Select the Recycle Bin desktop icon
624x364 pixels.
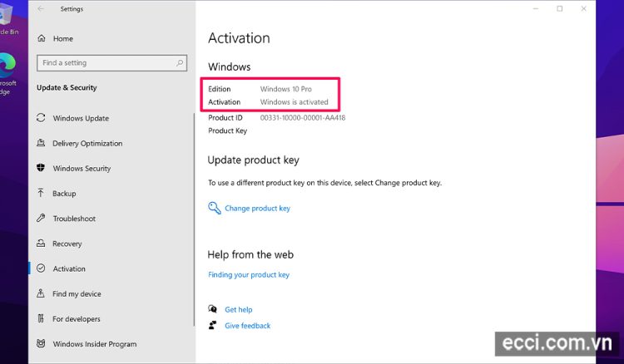pyautogui.click(x=8, y=18)
